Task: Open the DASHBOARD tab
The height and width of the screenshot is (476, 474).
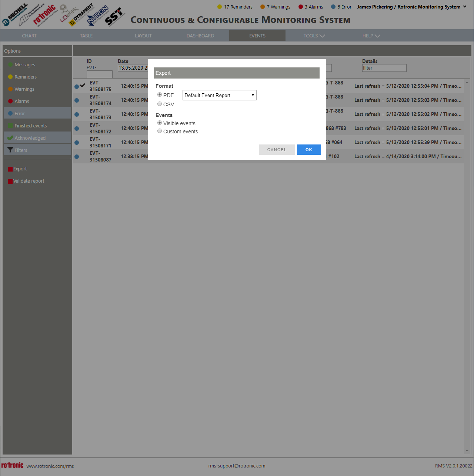Action: click(x=200, y=36)
